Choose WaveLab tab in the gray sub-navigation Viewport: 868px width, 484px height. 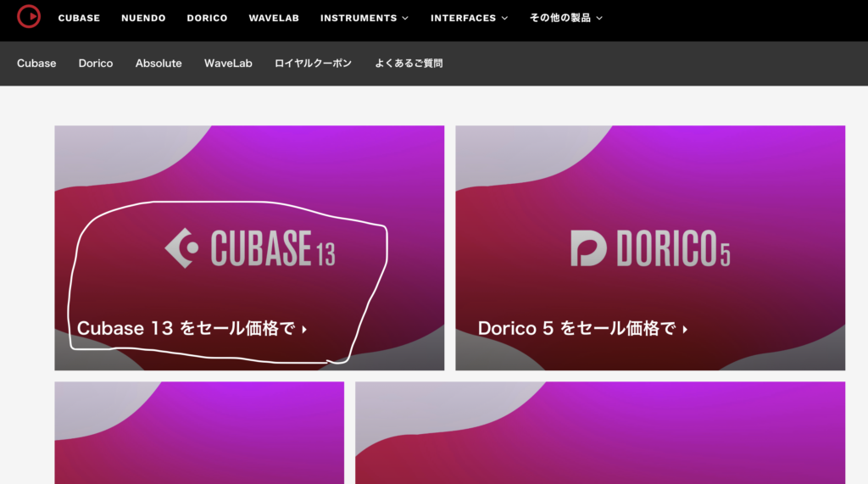(228, 64)
